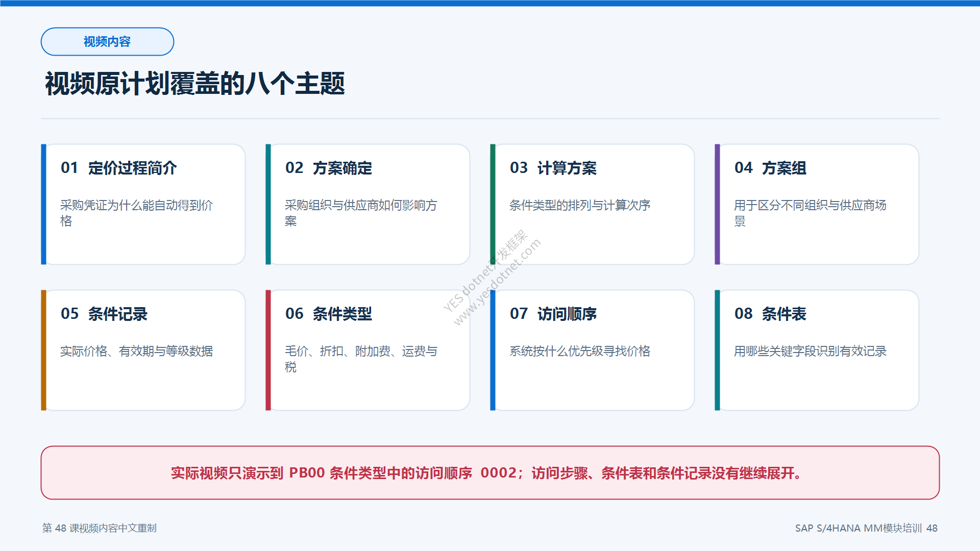Click description 条件类型的排列与计算次序

(580, 205)
